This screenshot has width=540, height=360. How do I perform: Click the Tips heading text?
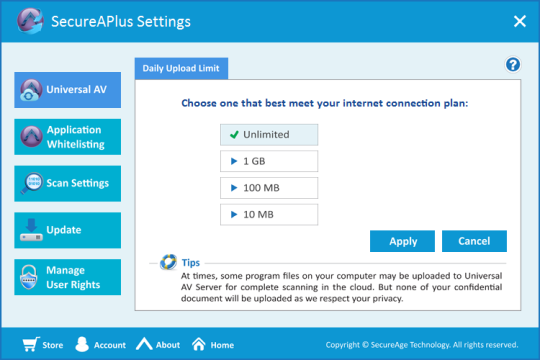click(x=190, y=263)
